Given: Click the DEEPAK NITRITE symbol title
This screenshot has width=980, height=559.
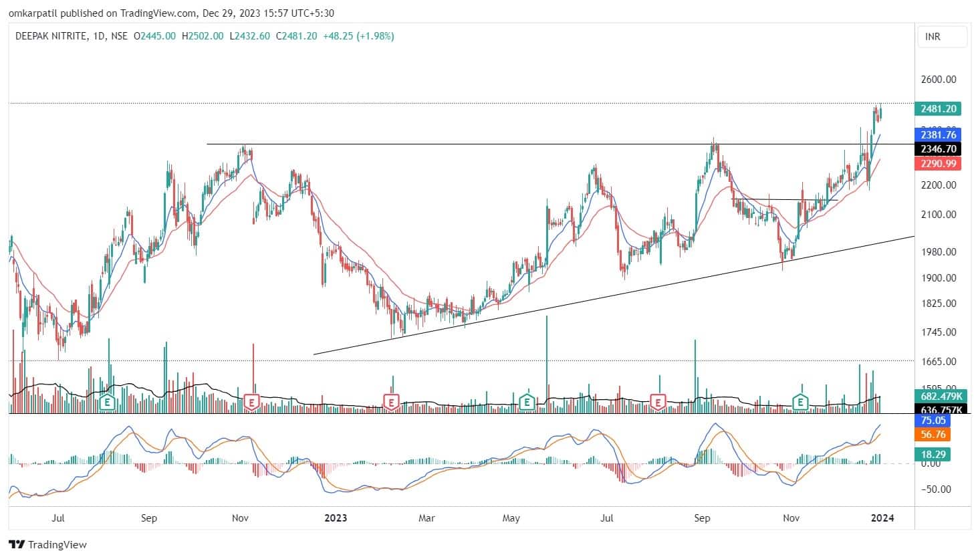Looking at the screenshot, I should pos(51,36).
